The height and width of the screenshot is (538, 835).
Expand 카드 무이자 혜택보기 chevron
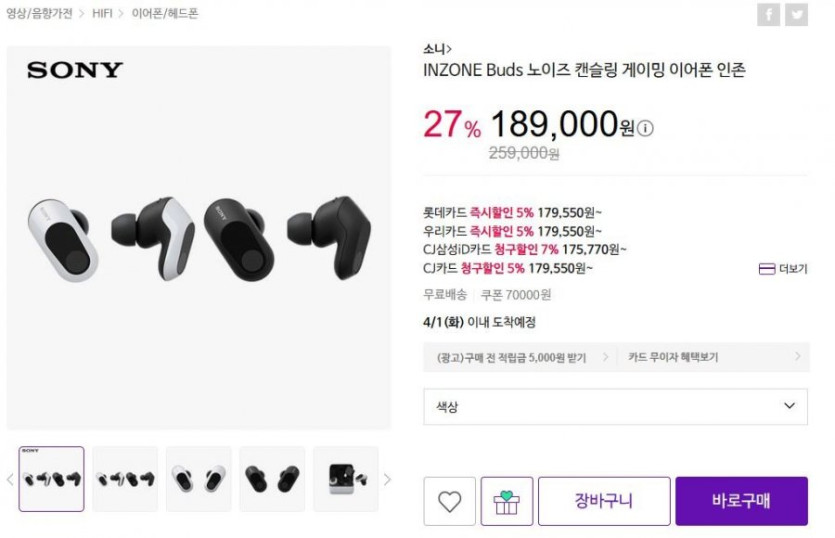pyautogui.click(x=798, y=356)
